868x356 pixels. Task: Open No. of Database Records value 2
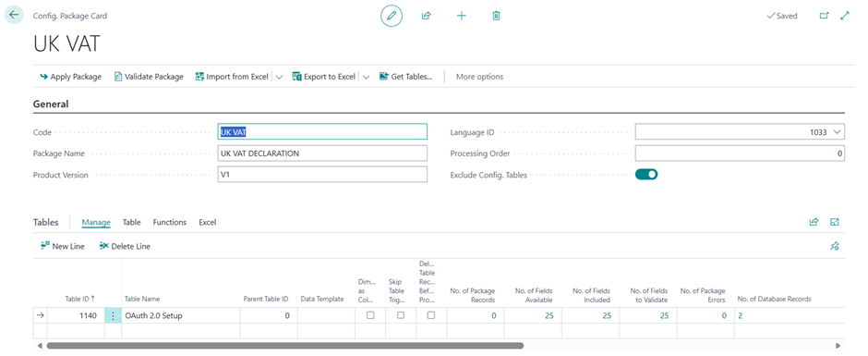pos(741,315)
